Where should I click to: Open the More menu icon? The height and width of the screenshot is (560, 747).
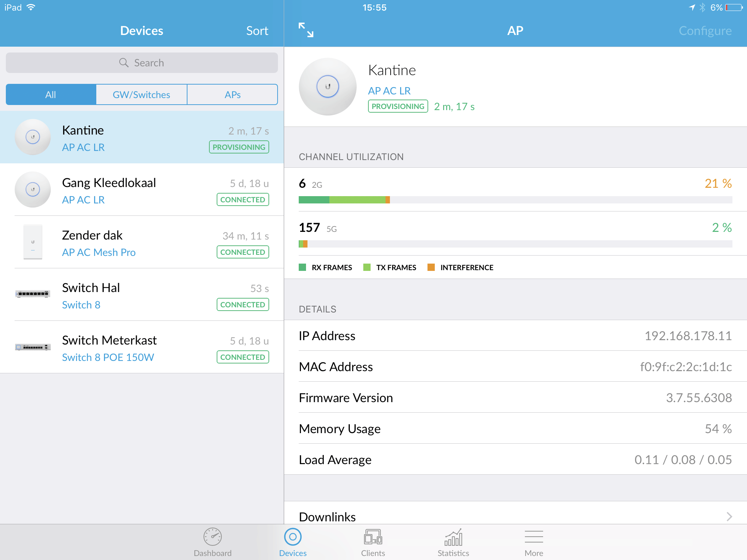(534, 537)
